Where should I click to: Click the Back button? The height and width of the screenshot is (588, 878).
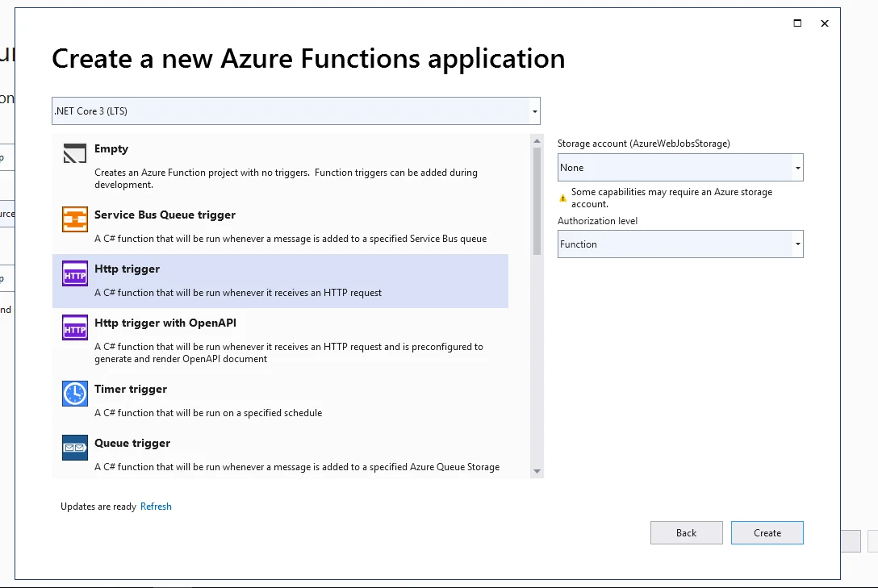[686, 532]
